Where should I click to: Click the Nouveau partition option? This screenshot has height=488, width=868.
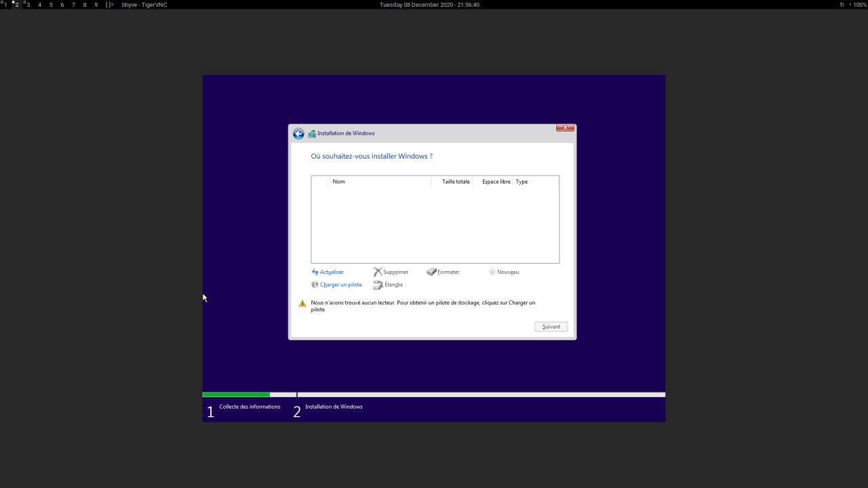pos(504,272)
